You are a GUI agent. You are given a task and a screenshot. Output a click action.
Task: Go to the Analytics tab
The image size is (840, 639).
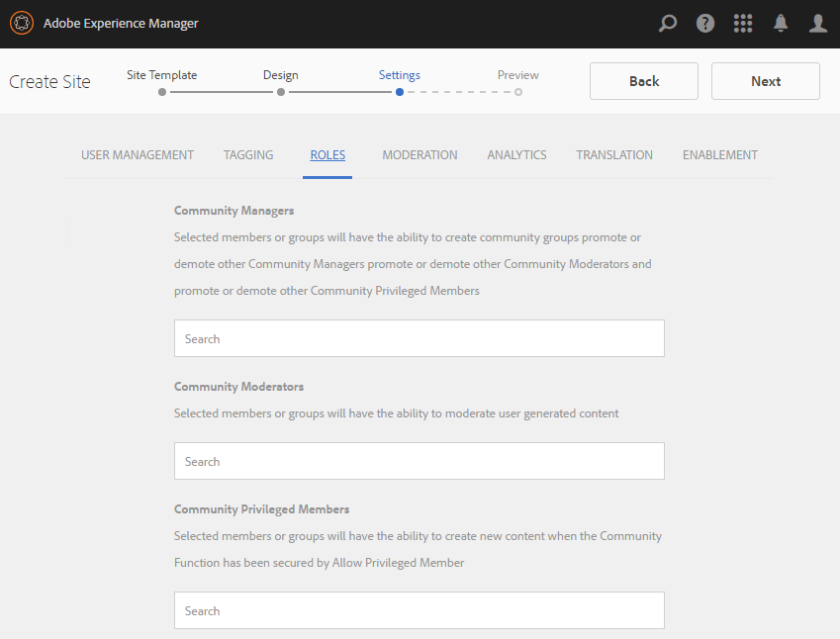click(516, 155)
